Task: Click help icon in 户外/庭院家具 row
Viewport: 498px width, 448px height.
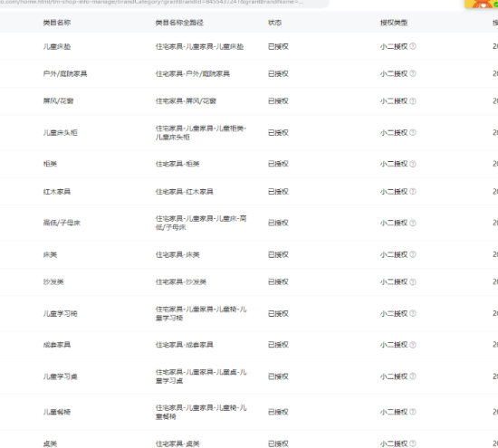Action: pos(413,73)
